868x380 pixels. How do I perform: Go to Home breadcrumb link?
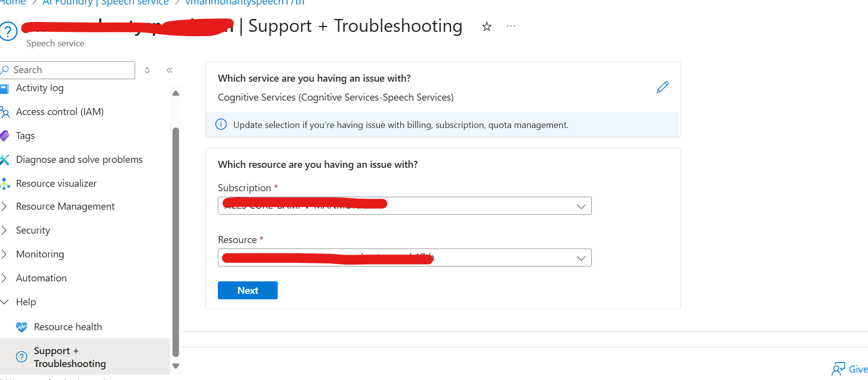(x=13, y=2)
